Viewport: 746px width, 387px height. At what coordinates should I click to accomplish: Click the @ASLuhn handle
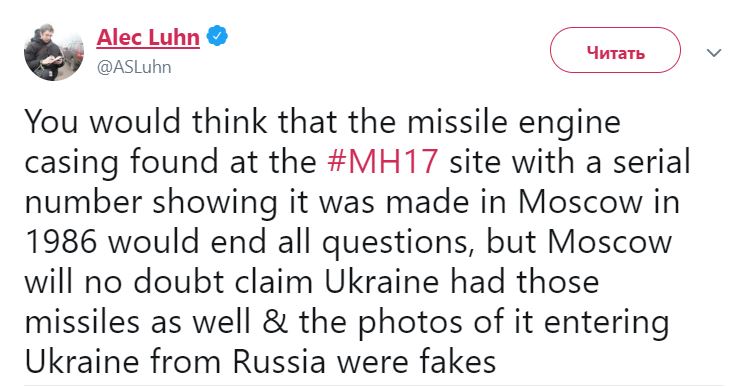point(134,67)
